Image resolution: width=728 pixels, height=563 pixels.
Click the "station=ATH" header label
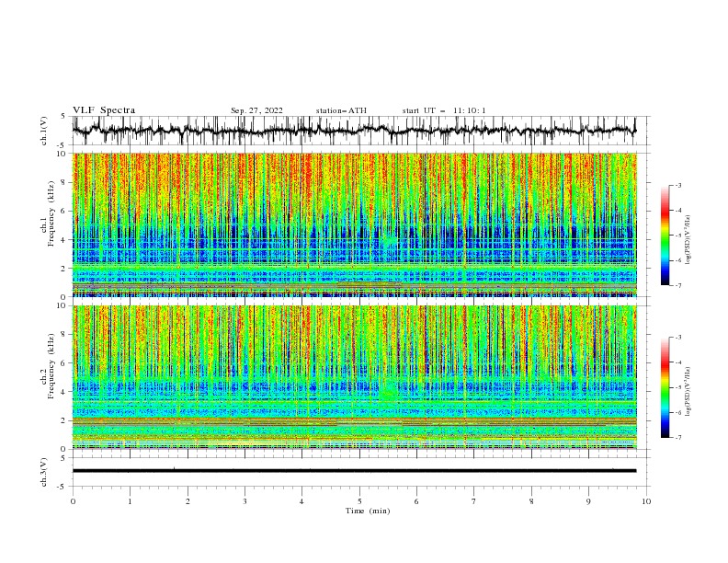[x=341, y=110]
